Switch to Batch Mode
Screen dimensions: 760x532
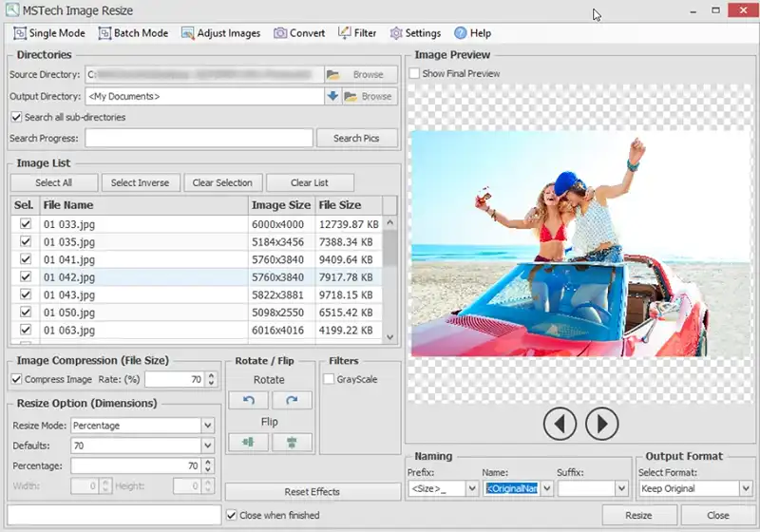point(134,33)
